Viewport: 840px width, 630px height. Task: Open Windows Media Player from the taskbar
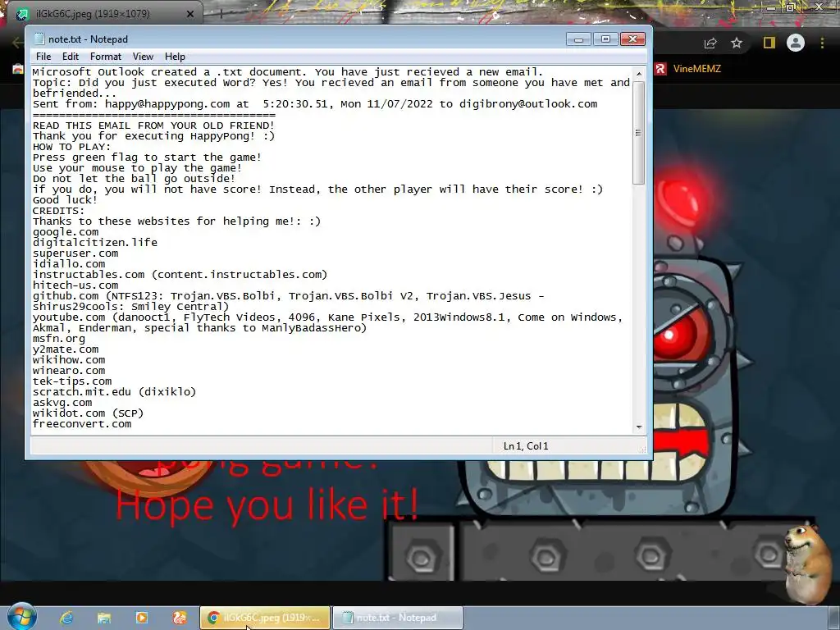click(141, 618)
